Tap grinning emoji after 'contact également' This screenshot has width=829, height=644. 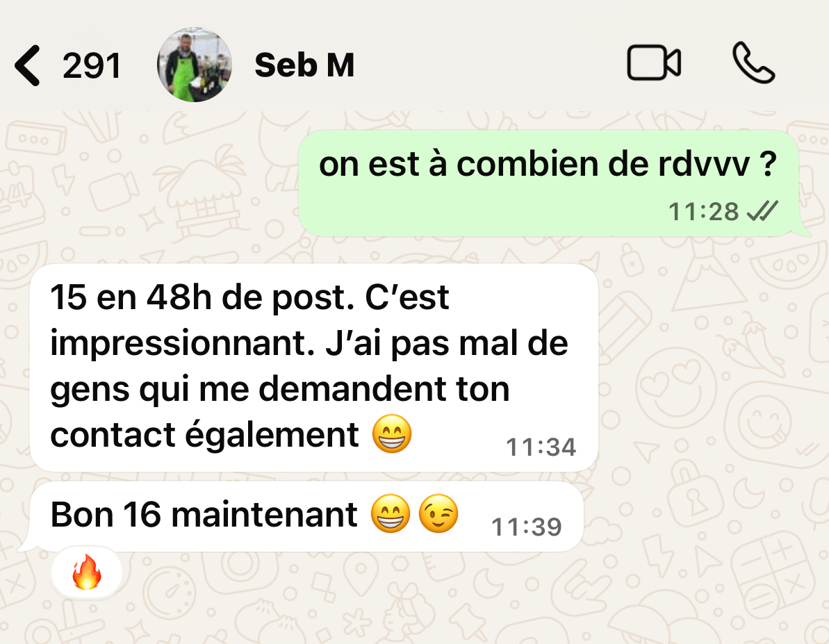pyautogui.click(x=392, y=434)
